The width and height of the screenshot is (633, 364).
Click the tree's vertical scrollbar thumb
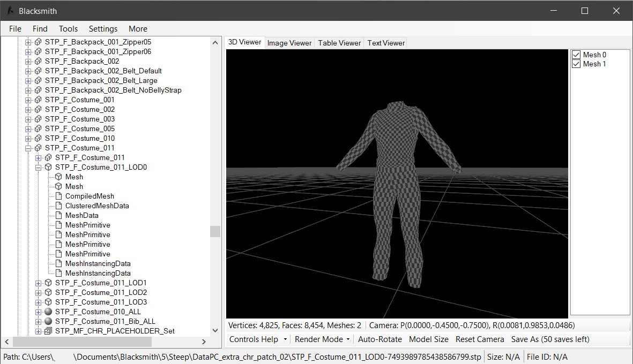coord(215,231)
